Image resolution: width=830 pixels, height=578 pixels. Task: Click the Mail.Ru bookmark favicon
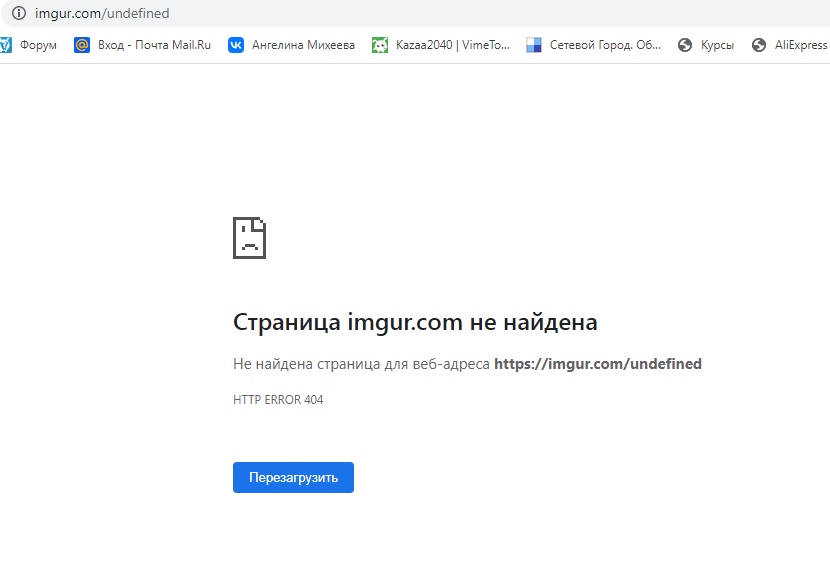(82, 45)
